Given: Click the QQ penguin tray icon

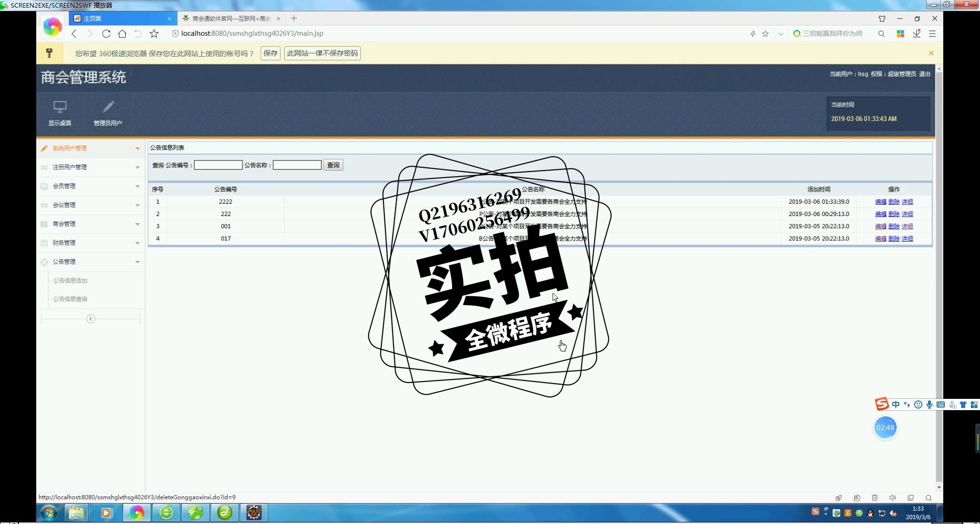Looking at the screenshot, I should [x=870, y=513].
